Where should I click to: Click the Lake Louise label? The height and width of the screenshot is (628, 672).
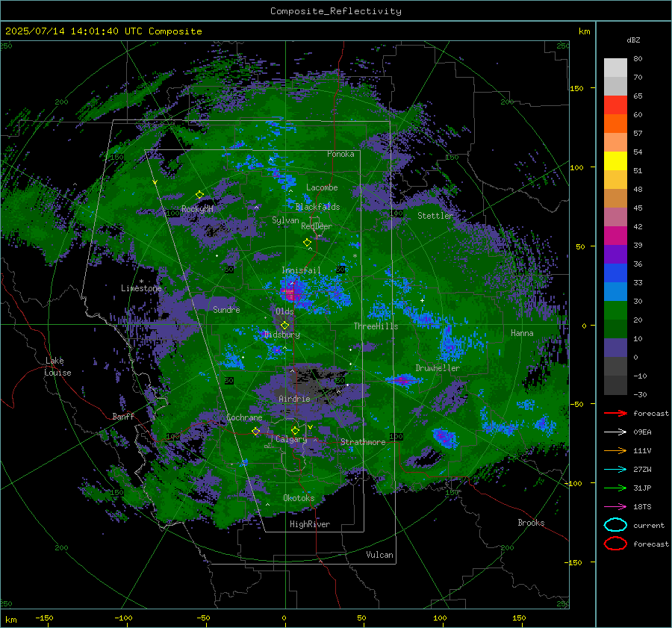pyautogui.click(x=57, y=367)
